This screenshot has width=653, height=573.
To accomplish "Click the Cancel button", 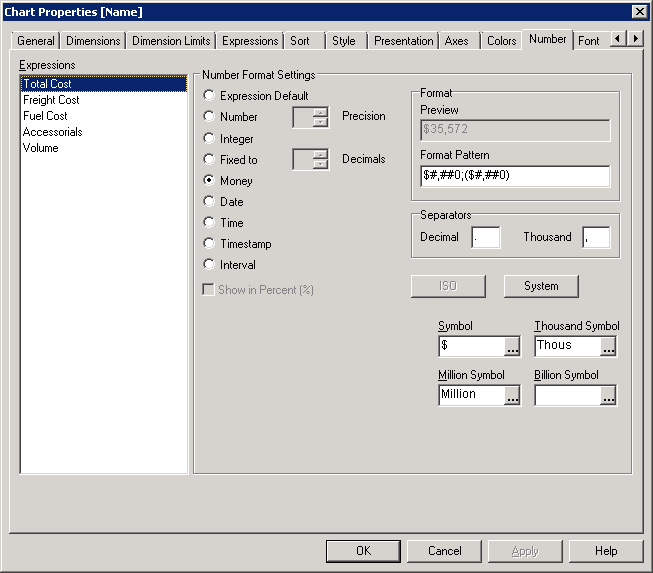I will click(444, 551).
